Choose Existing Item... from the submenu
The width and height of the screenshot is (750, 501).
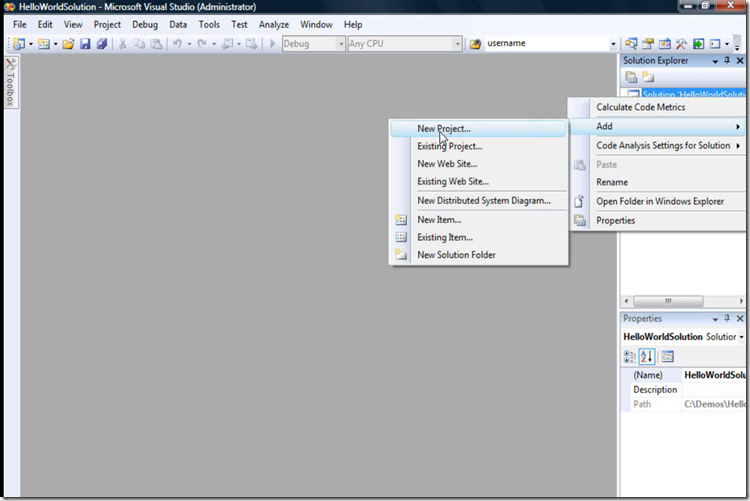click(x=478, y=237)
